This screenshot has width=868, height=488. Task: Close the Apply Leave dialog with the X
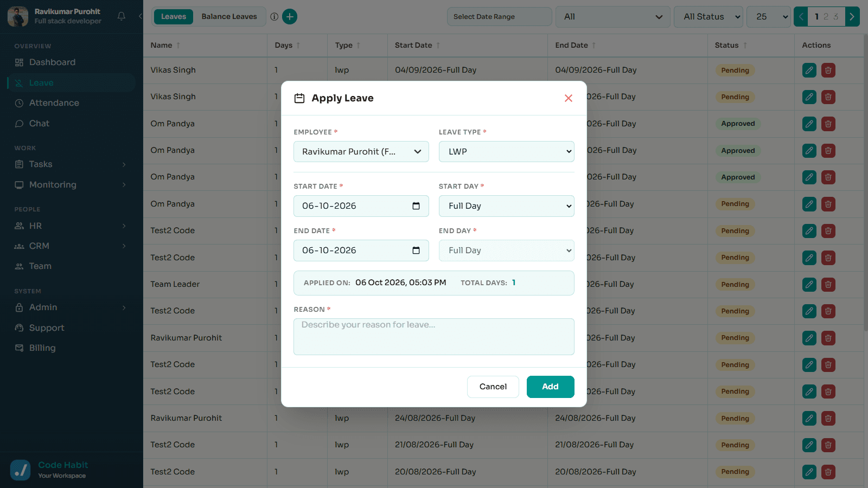569,98
